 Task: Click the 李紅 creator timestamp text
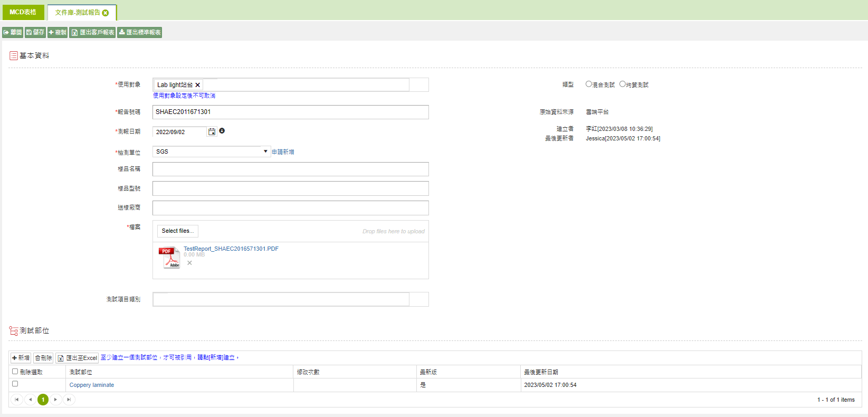tap(619, 129)
